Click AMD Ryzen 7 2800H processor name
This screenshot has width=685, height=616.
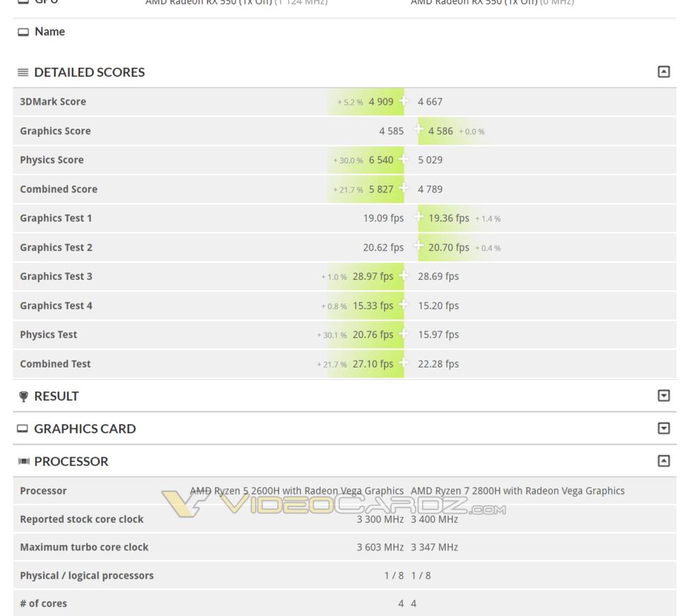[x=518, y=491]
